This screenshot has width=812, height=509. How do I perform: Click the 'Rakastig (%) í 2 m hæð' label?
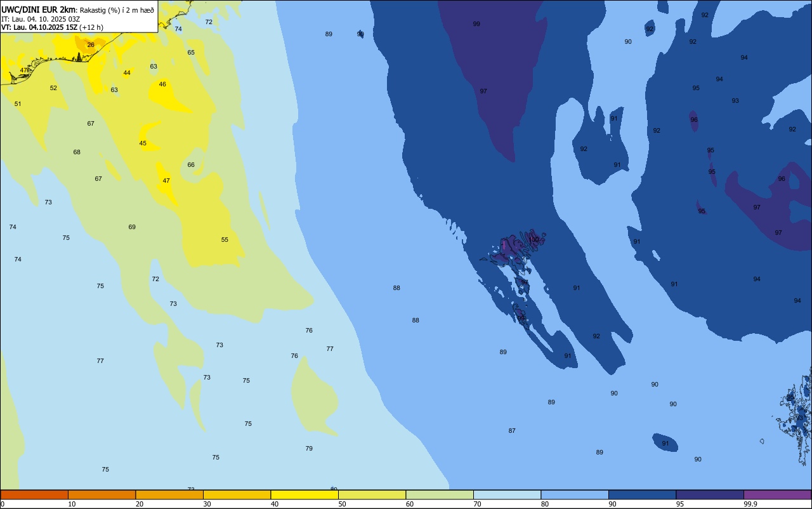point(117,10)
